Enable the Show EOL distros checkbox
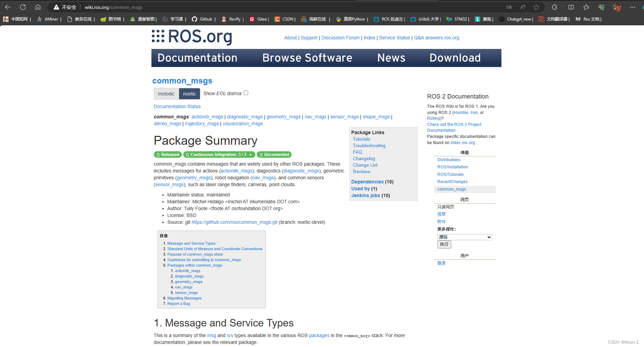 click(x=246, y=93)
